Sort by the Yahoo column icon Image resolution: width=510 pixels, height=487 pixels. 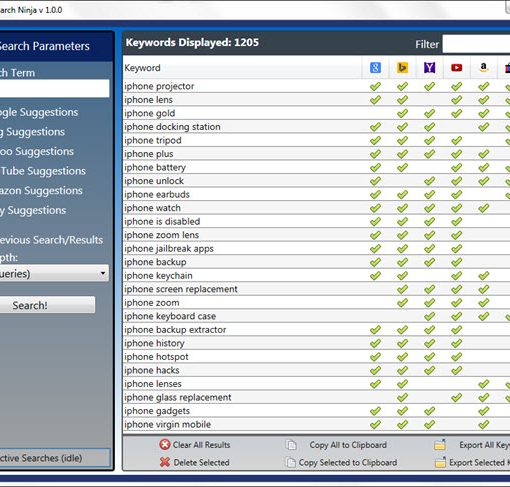pyautogui.click(x=429, y=68)
